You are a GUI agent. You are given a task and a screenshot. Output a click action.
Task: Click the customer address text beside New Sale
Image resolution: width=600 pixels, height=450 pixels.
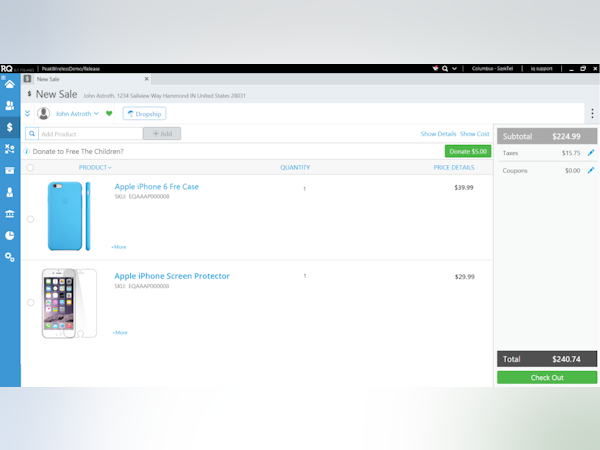[x=165, y=96]
